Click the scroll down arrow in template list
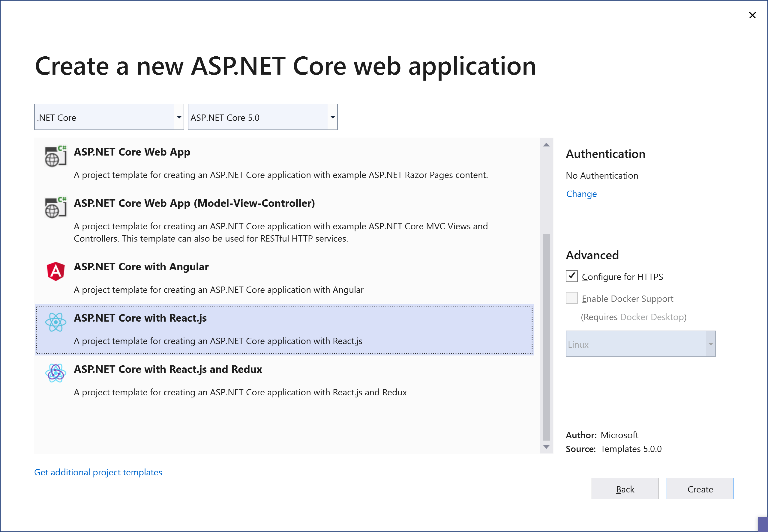Viewport: 768px width, 532px height. pos(546,447)
